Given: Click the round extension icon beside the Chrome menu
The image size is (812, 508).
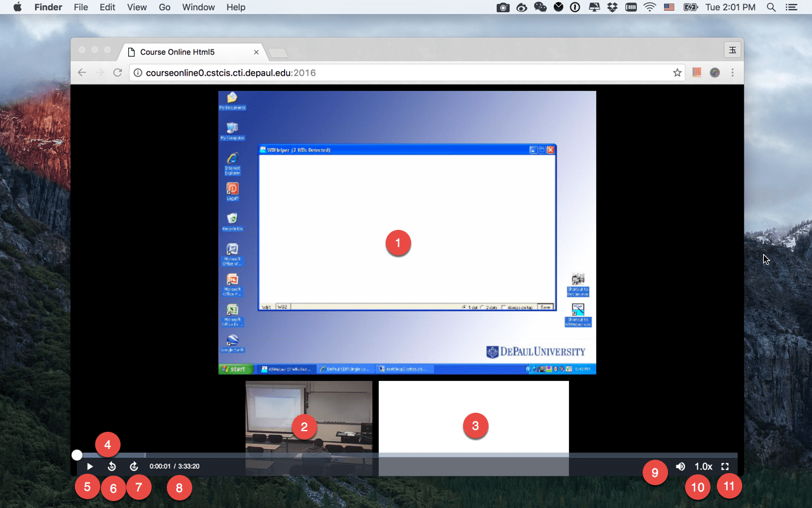Looking at the screenshot, I should click(x=715, y=72).
